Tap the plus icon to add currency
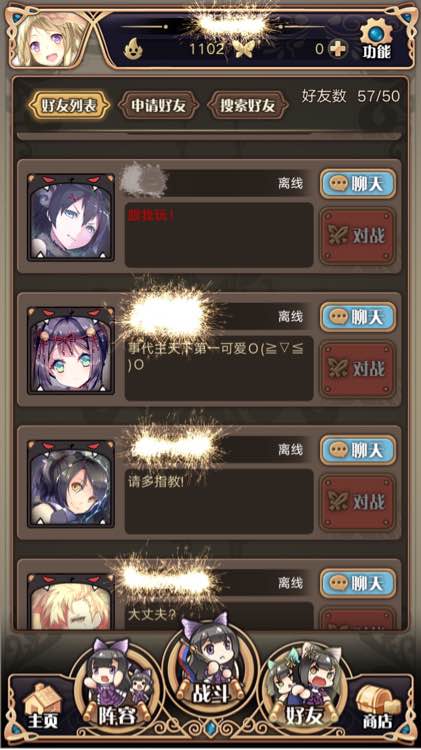 pyautogui.click(x=338, y=48)
